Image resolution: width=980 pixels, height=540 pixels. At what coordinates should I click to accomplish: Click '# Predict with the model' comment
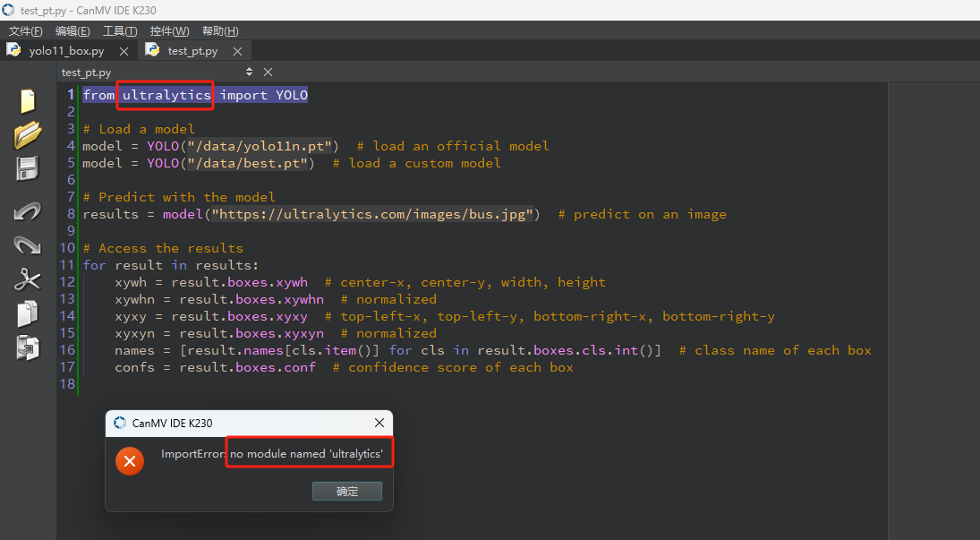pos(179,197)
